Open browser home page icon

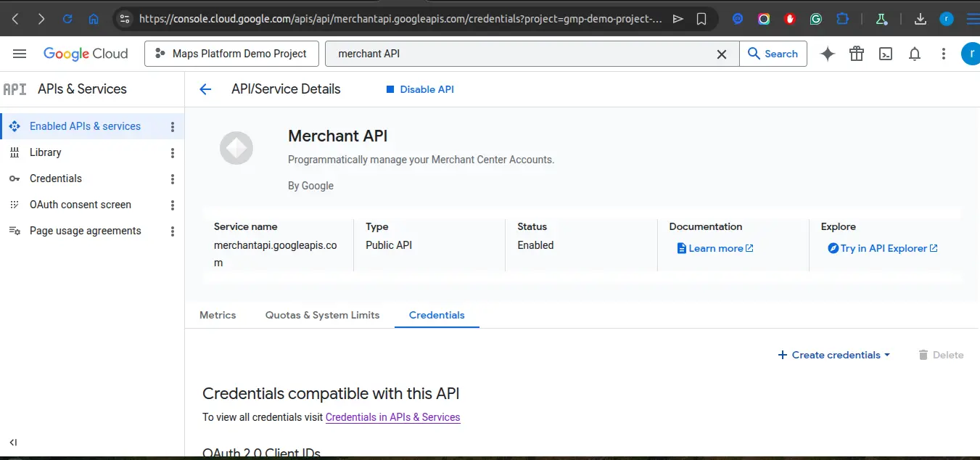(x=94, y=19)
